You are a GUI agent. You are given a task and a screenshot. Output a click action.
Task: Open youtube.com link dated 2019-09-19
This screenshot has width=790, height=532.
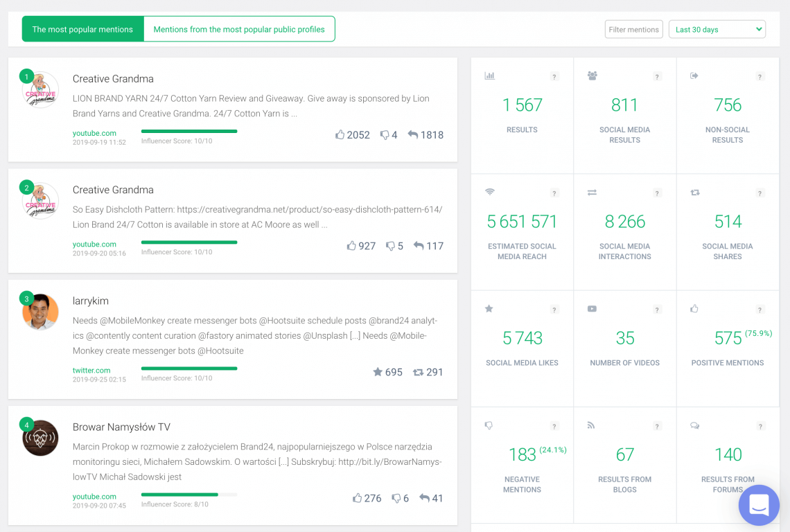(94, 133)
